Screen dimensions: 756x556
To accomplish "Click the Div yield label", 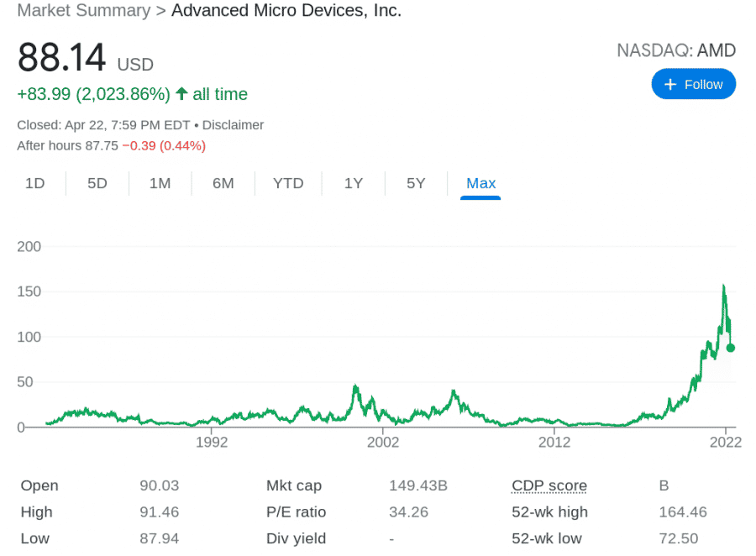I will click(296, 538).
